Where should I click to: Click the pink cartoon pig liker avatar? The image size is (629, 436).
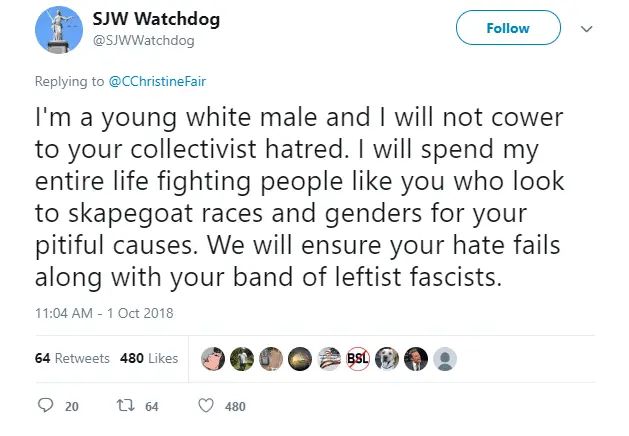tap(211, 358)
